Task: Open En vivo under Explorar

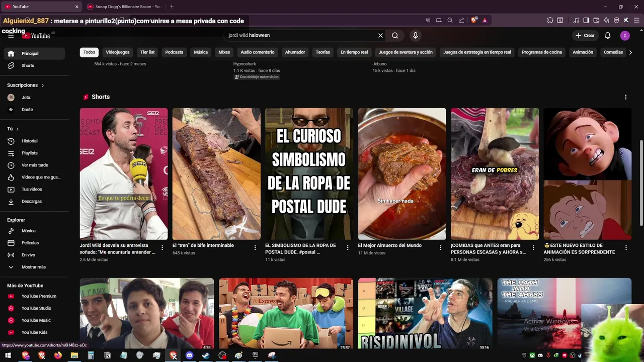Action: click(x=34, y=255)
